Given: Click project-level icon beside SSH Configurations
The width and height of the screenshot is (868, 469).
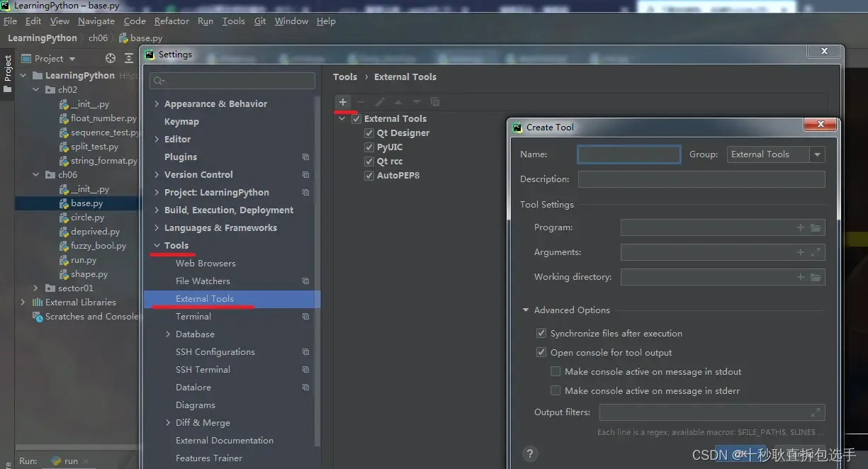Looking at the screenshot, I should [x=306, y=351].
